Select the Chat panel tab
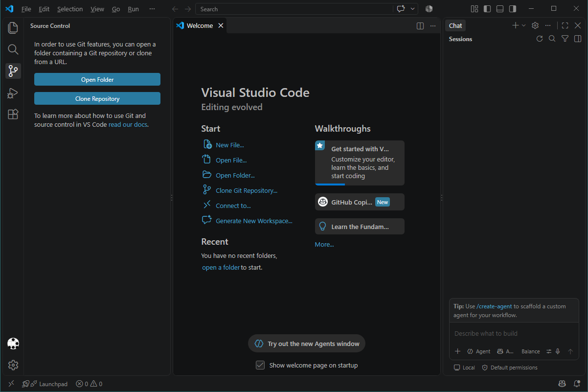Screen dimensions: 588x392 pyautogui.click(x=455, y=25)
